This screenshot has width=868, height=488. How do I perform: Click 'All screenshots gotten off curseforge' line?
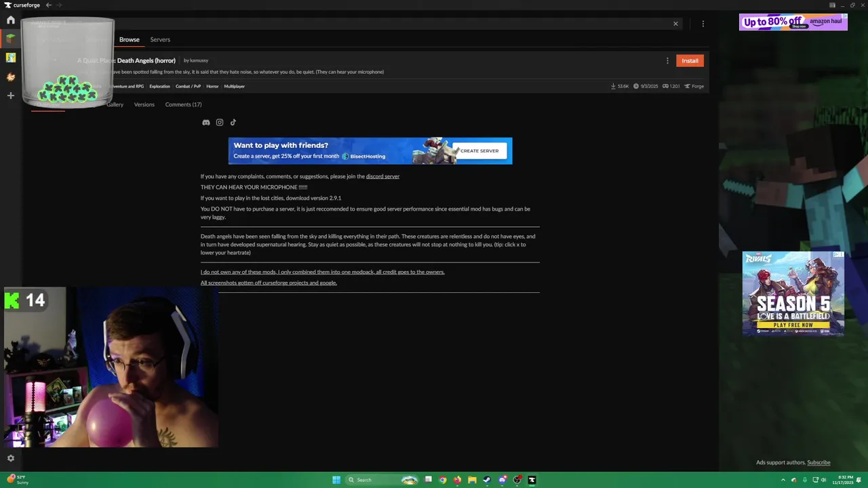pos(269,283)
